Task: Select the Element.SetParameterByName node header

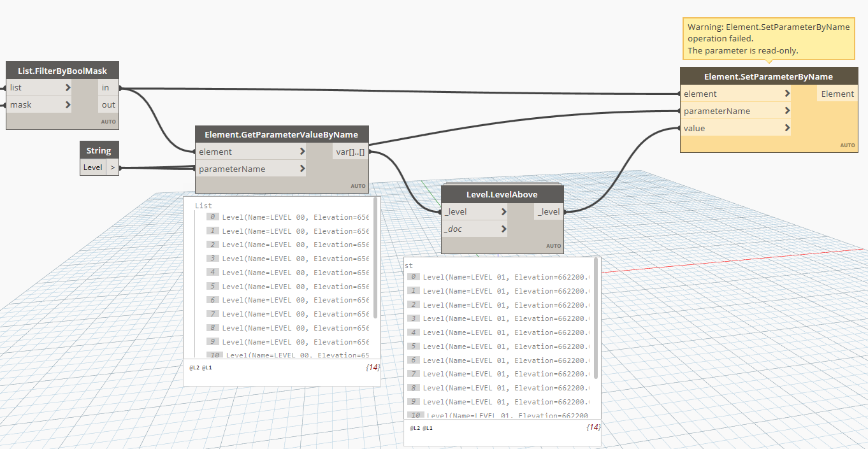Action: click(768, 76)
